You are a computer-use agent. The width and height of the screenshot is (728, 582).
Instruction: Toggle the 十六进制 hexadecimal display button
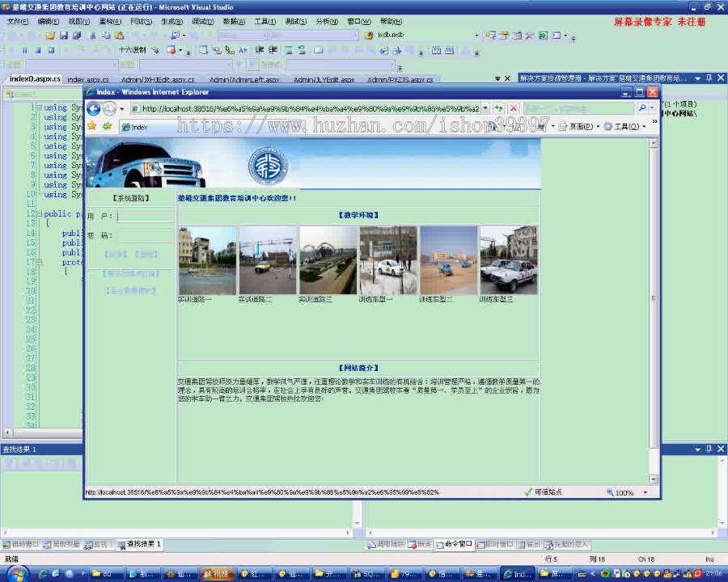pos(132,50)
